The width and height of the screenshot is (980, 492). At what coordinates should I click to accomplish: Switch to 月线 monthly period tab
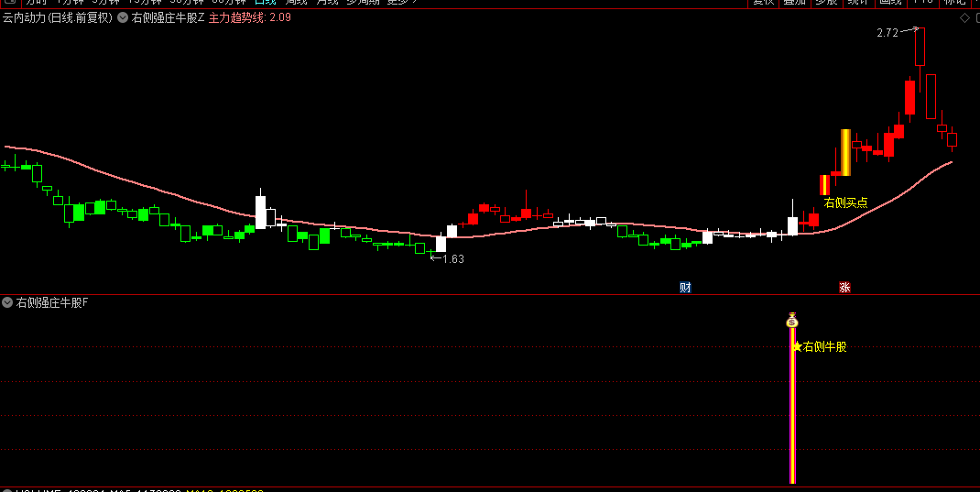click(x=327, y=2)
